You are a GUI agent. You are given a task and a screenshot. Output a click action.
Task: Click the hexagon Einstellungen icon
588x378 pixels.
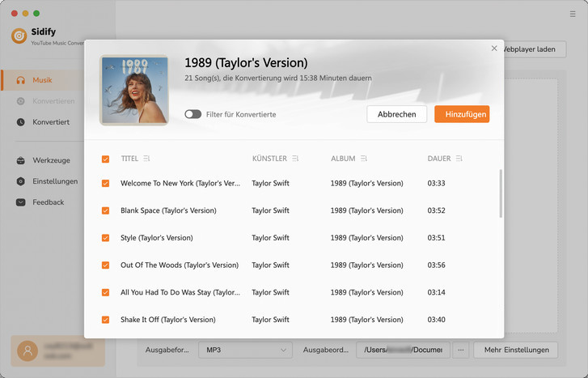coord(21,181)
